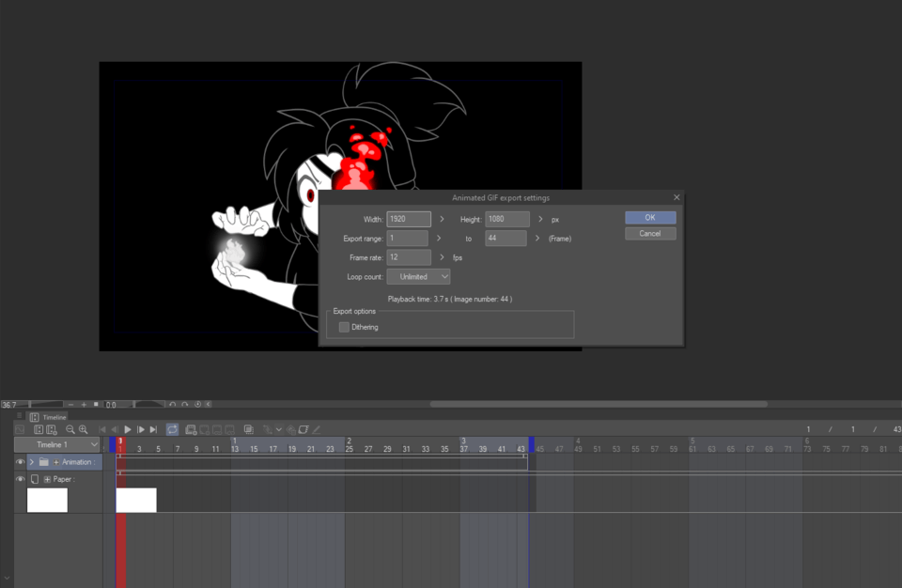The width and height of the screenshot is (902, 588).
Task: Click the Paper layer white thumbnail
Action: [x=46, y=500]
